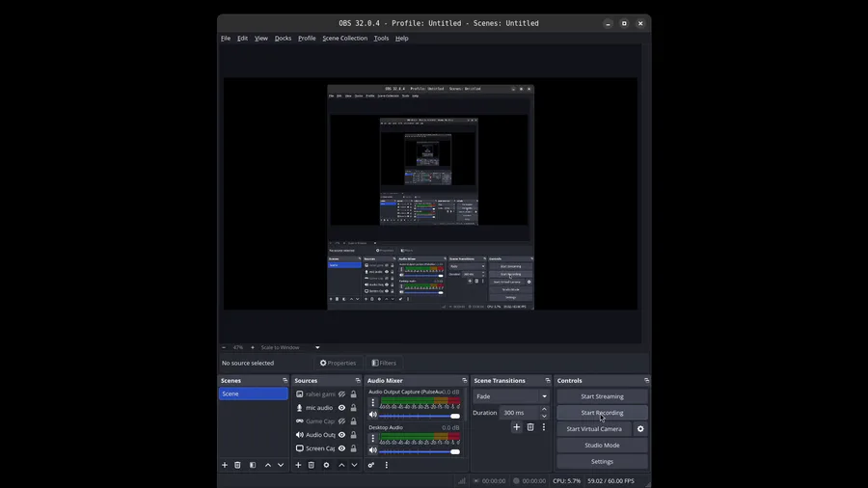
Task: Show the ralsei game source visibility
Action: pos(342,394)
